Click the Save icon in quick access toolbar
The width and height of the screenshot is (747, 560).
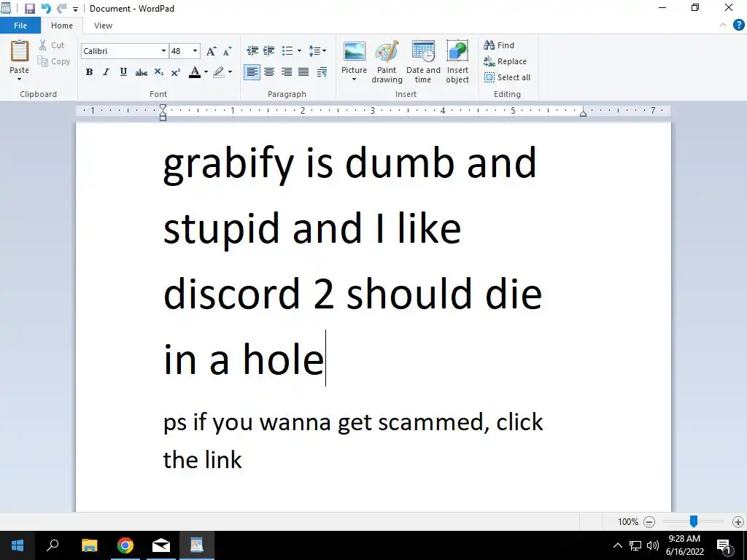pyautogui.click(x=29, y=9)
